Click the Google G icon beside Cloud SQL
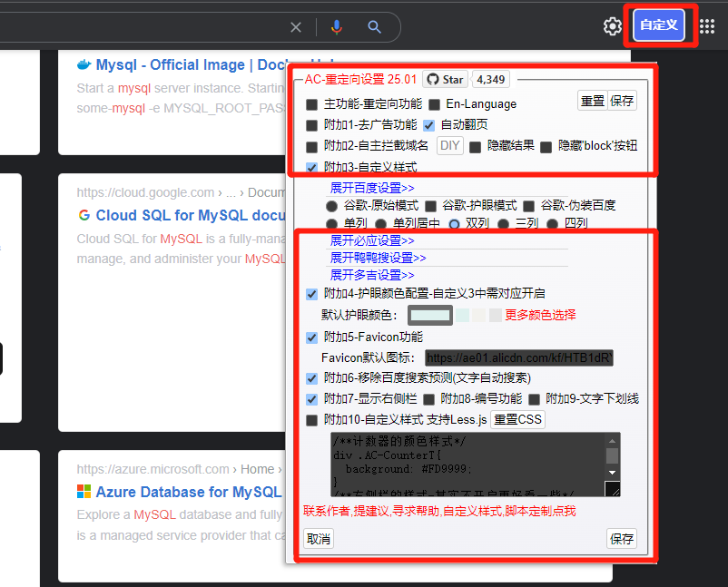 [x=84, y=215]
